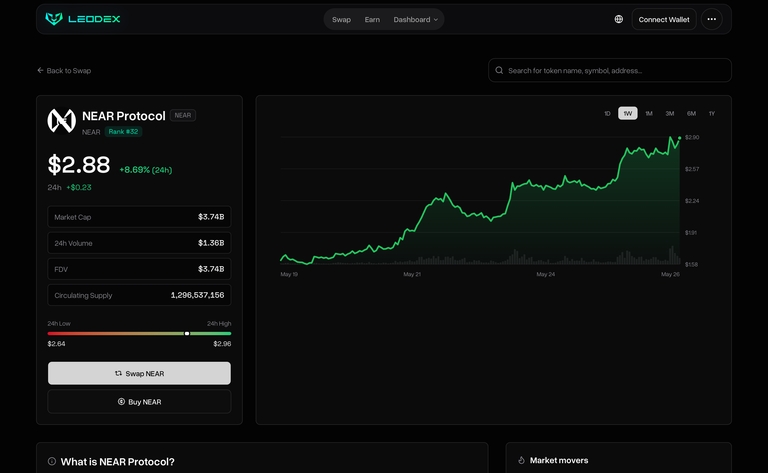Select the 1Y chart timeframe
768x473 pixels.
pos(712,114)
